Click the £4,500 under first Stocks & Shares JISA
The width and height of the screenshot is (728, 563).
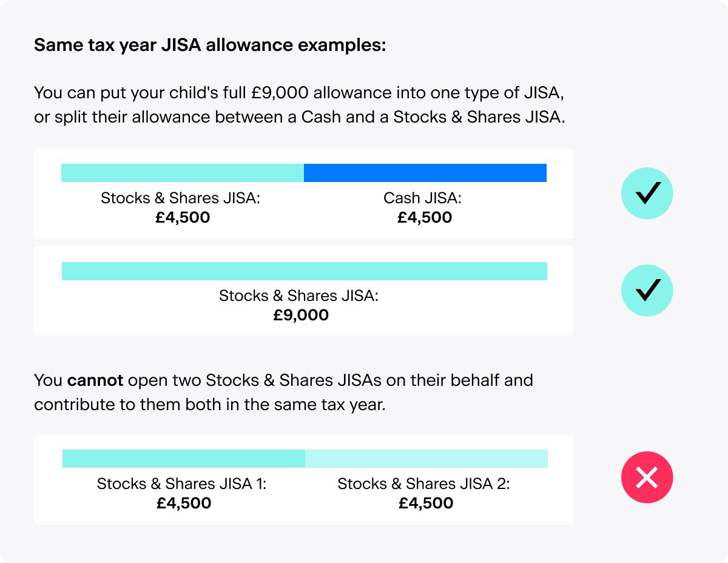183,217
